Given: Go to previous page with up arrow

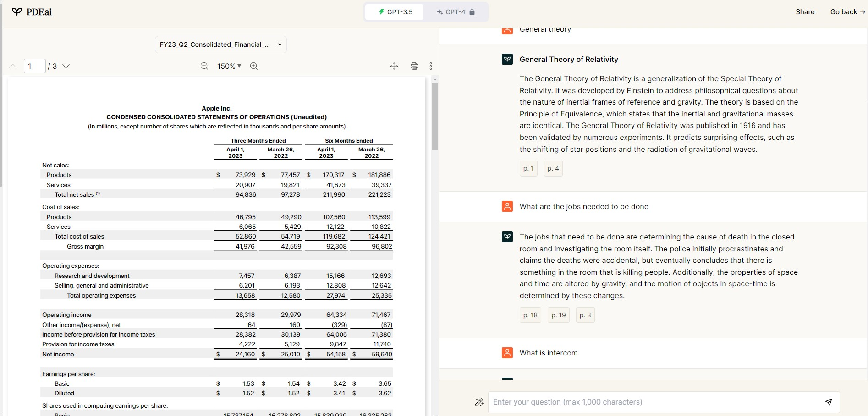Looking at the screenshot, I should [13, 66].
